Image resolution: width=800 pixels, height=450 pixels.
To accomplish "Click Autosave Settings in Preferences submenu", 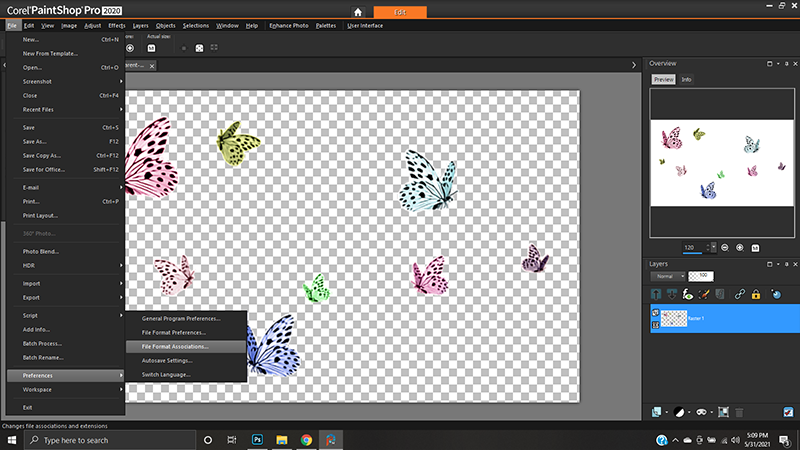I will (167, 360).
